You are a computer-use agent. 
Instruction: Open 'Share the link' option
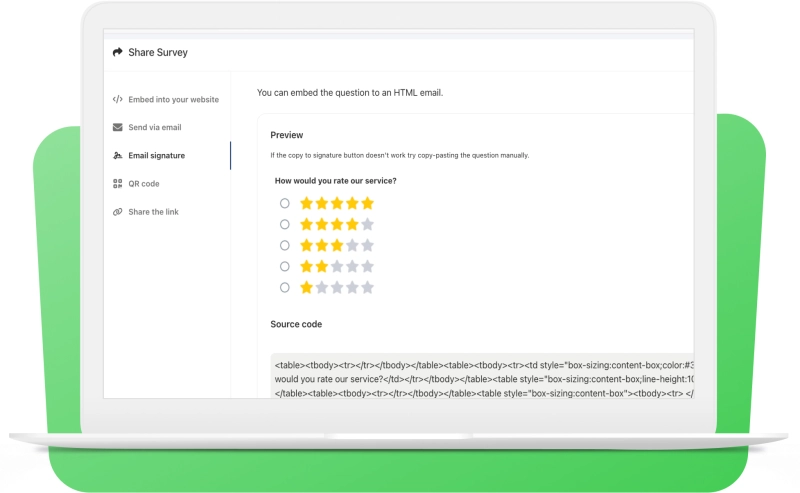tap(153, 212)
